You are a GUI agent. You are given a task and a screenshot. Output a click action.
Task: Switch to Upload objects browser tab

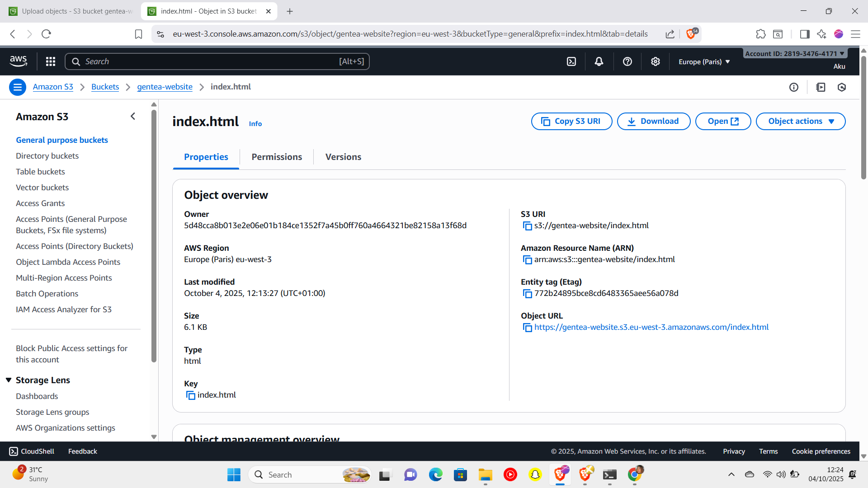71,11
